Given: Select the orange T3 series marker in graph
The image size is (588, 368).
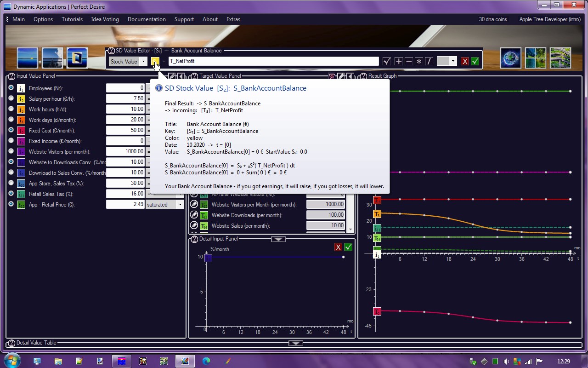Looking at the screenshot, I should point(377,214).
